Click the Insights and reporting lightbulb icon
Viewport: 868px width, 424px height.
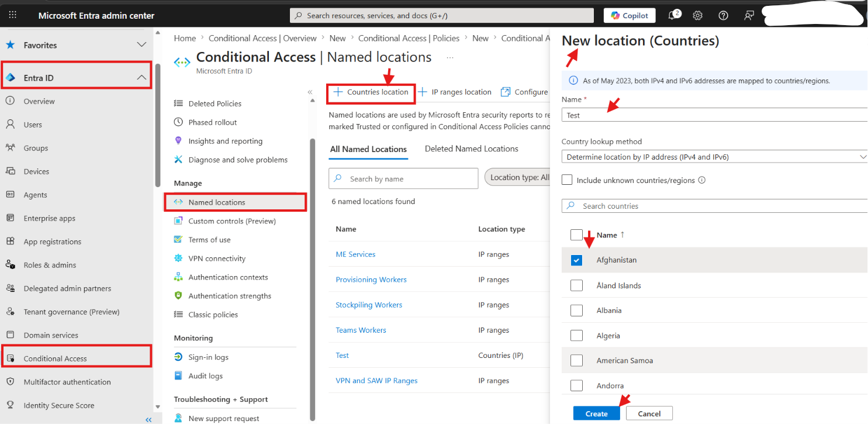tap(178, 141)
